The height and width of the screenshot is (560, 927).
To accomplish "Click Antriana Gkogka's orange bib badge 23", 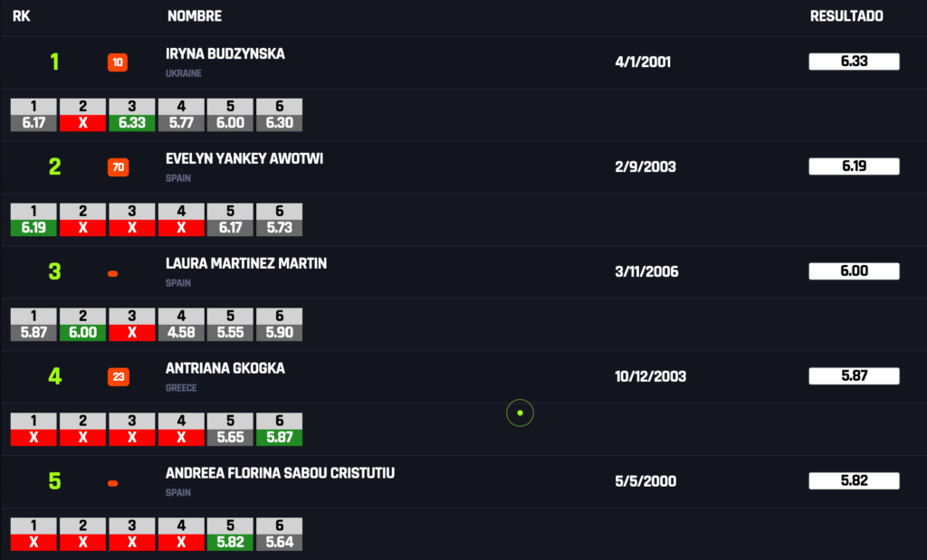I will 118,377.
